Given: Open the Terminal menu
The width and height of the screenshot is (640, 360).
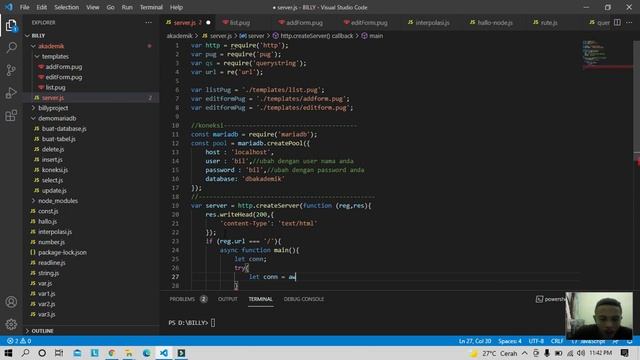Looking at the screenshot, I should [151, 7].
